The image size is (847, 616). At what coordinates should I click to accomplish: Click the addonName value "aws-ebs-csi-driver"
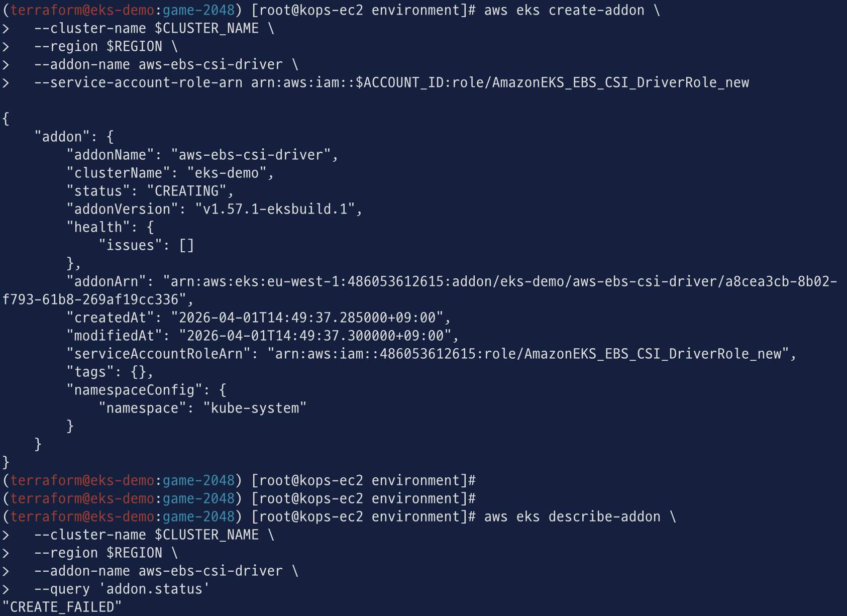[x=251, y=155]
